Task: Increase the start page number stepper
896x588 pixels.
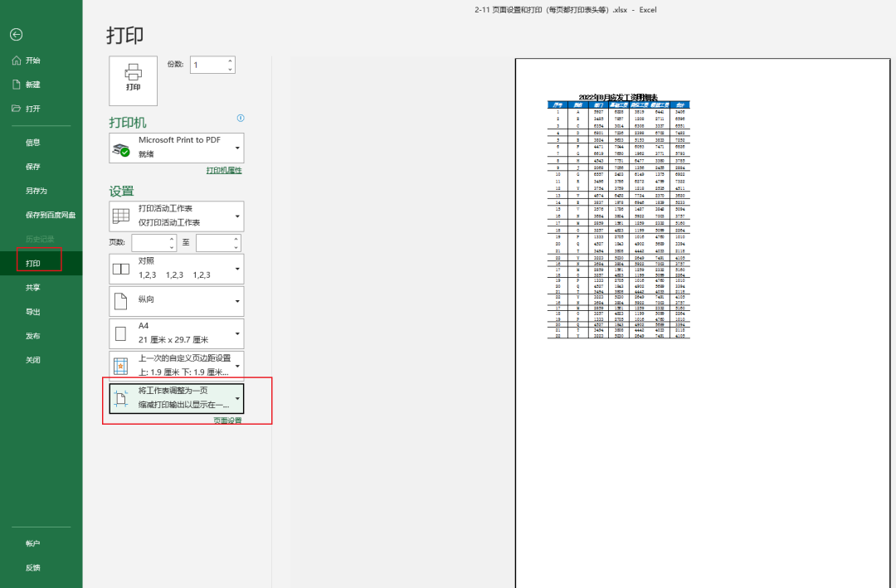Action: point(172,239)
